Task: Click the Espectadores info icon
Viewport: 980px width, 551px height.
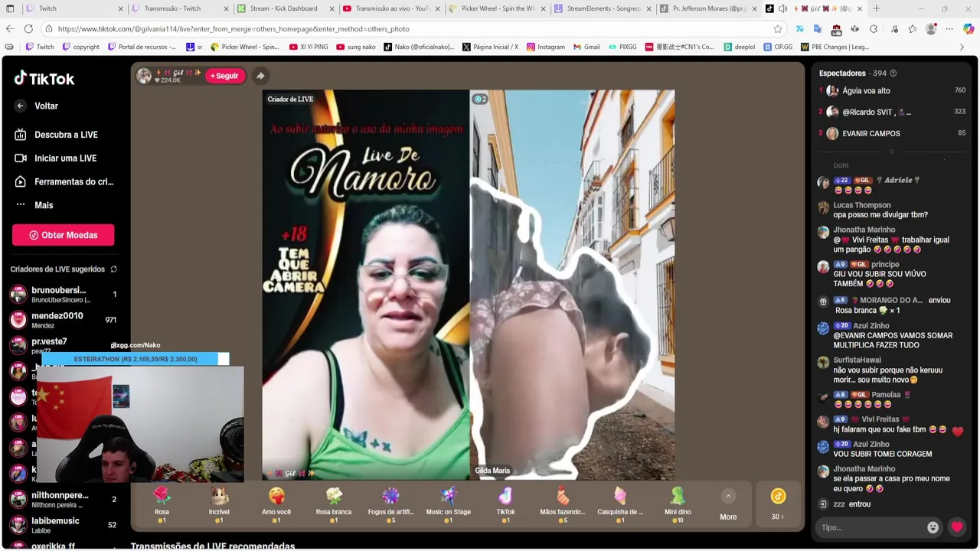Action: tap(893, 73)
